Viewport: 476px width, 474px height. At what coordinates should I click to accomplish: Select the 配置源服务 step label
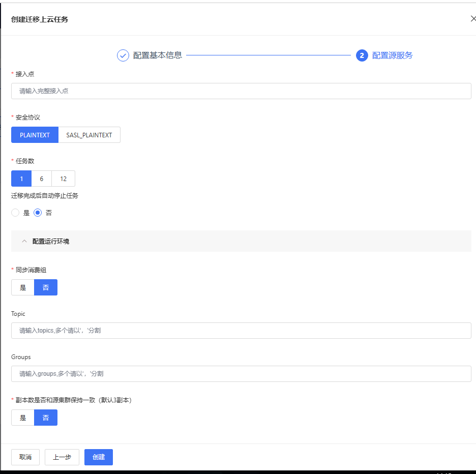(x=392, y=55)
